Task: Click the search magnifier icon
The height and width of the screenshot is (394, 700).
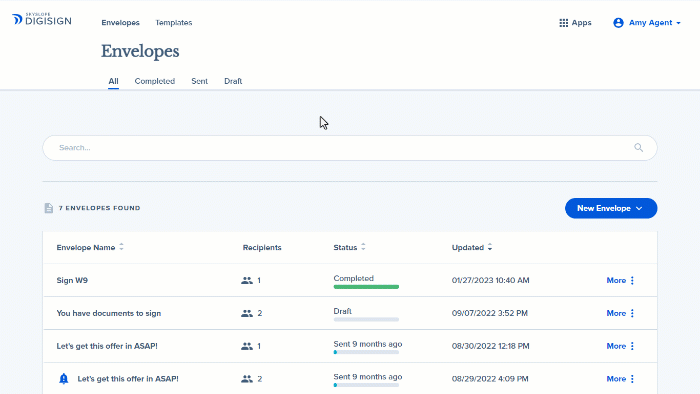Action: (x=638, y=148)
